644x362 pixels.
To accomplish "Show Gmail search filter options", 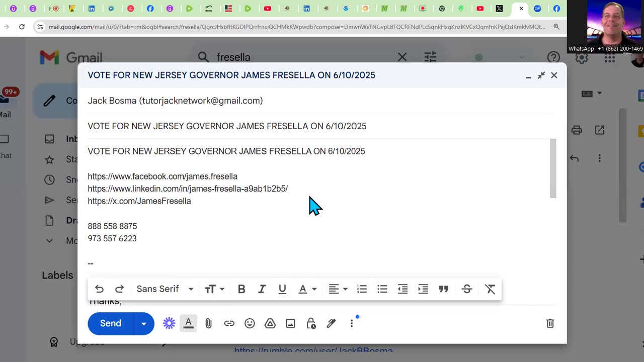I will pyautogui.click(x=430, y=57).
